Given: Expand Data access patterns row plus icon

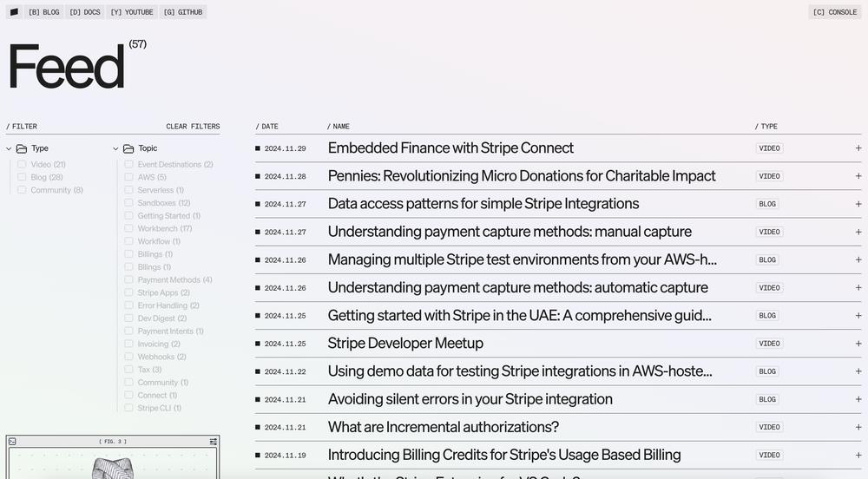Looking at the screenshot, I should pos(858,204).
